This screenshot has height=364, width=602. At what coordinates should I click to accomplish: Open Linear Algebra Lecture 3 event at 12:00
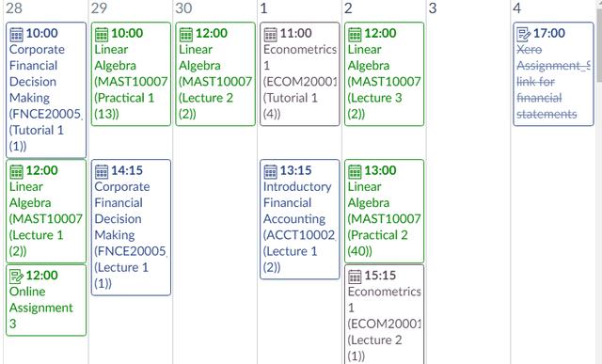[x=385, y=73]
